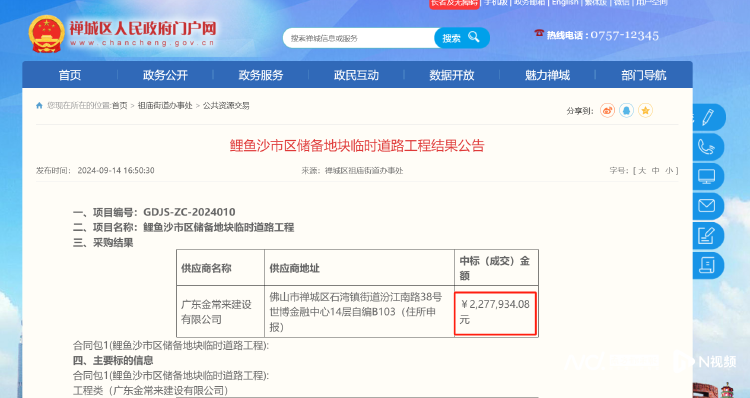This screenshot has width=750, height=398.
Task: Click the home icon in breadcrumb
Action: 39,106
